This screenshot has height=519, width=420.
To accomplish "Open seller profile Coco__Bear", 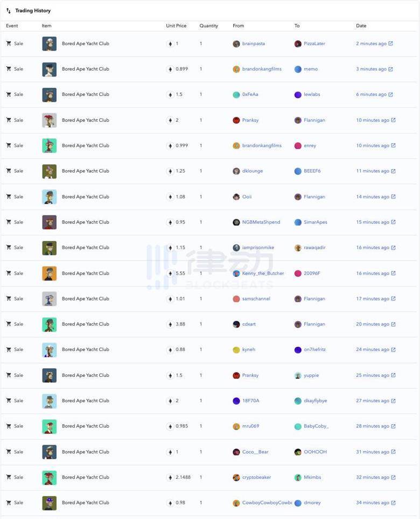I will tap(255, 452).
